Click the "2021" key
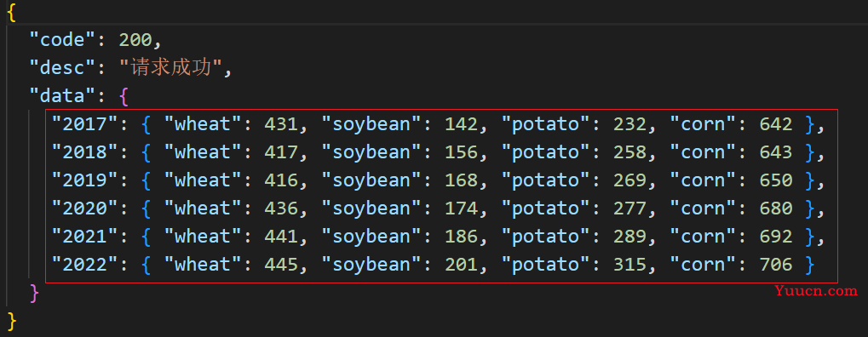This screenshot has height=337, width=868. 84,237
